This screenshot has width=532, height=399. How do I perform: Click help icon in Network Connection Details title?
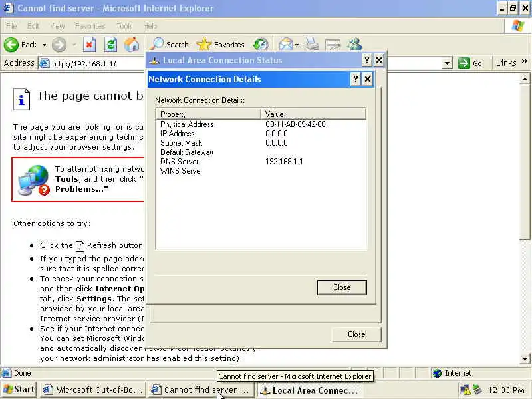point(355,79)
